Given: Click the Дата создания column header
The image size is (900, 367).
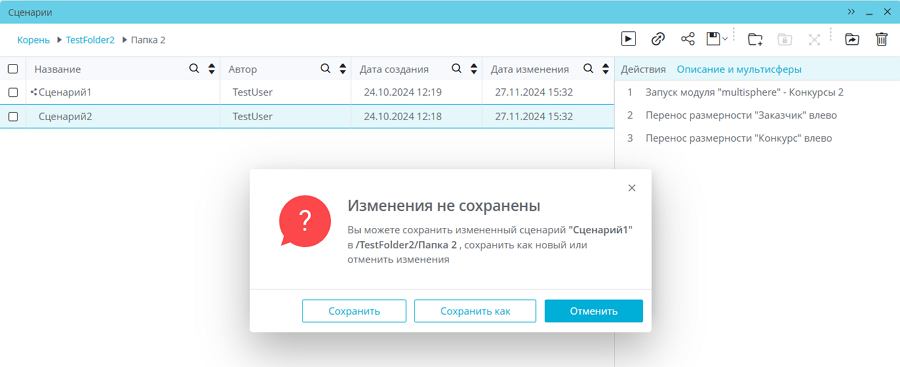Looking at the screenshot, I should [394, 69].
